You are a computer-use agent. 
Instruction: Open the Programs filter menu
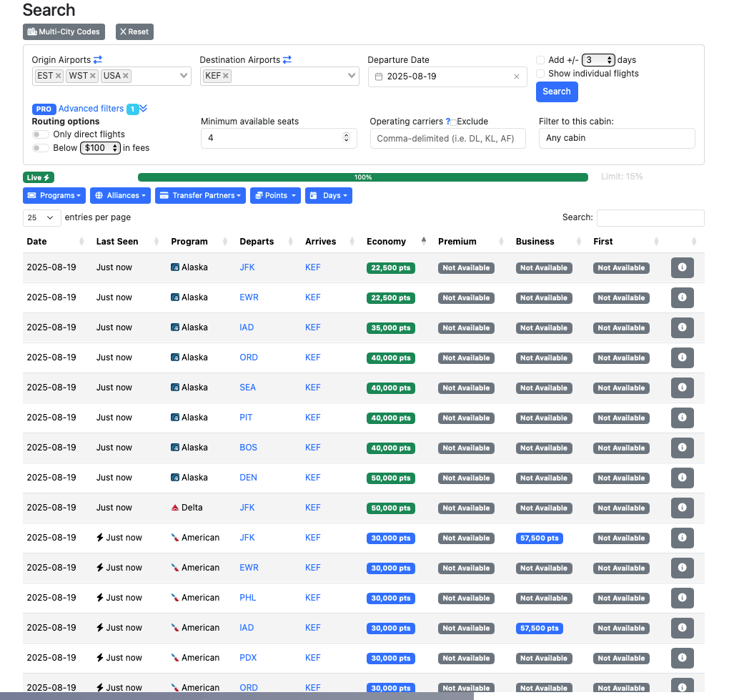[x=54, y=195]
